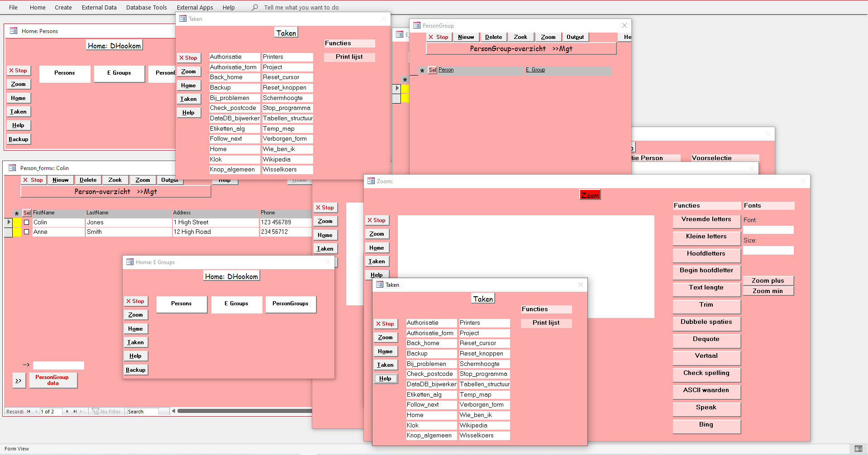Go to first record in navigation bar

(29, 412)
